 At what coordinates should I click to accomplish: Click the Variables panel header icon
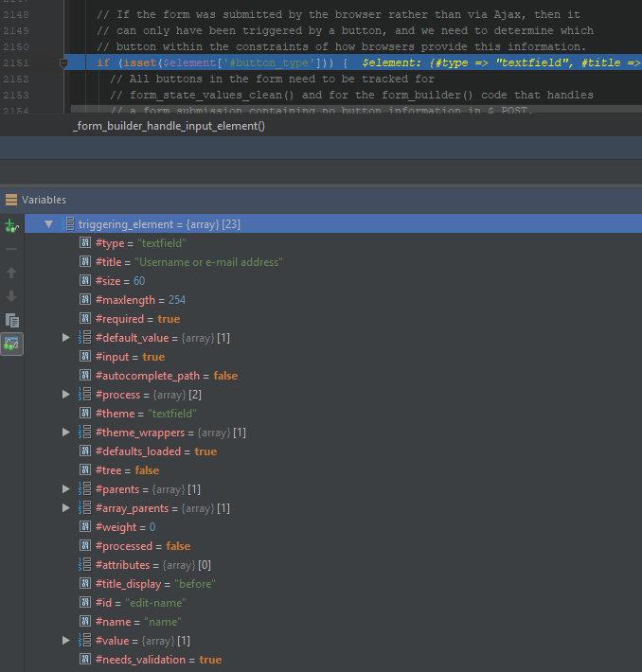[x=11, y=200]
